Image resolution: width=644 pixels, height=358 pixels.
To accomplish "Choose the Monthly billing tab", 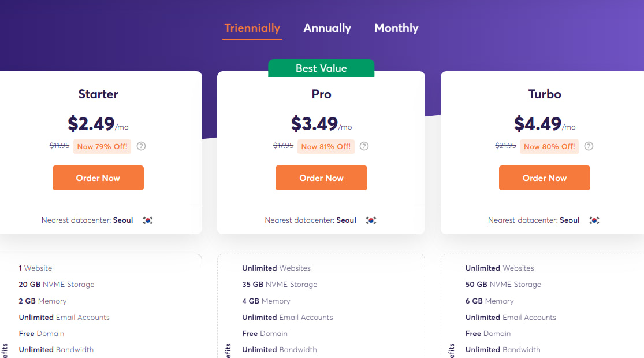I will pos(396,28).
